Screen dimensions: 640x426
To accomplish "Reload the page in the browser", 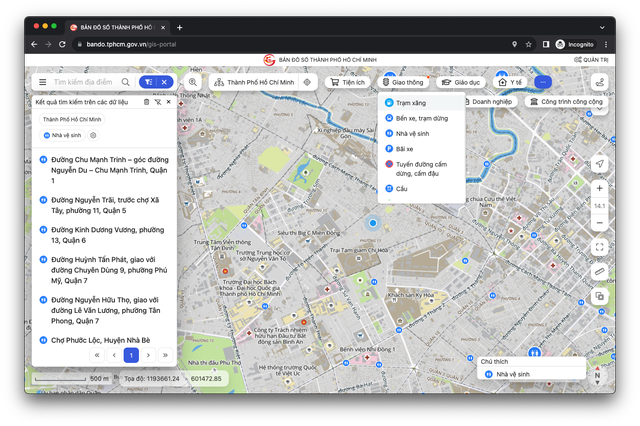I will pos(62,44).
